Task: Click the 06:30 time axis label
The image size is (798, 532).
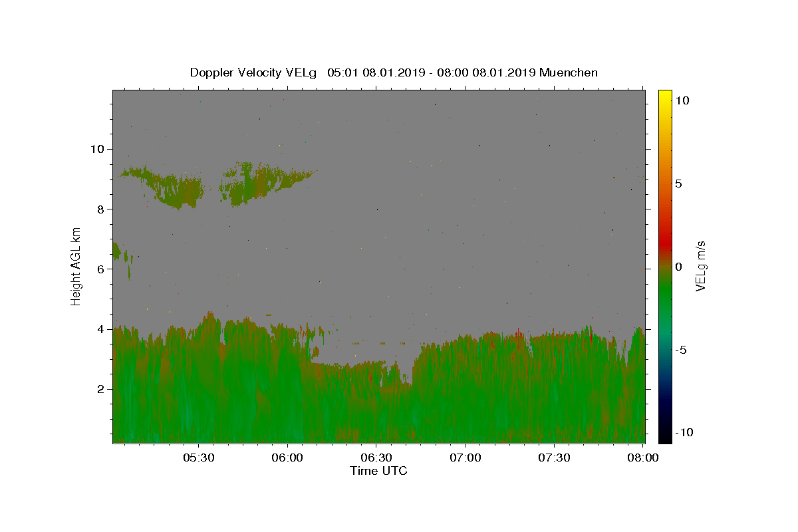Action: (376, 458)
